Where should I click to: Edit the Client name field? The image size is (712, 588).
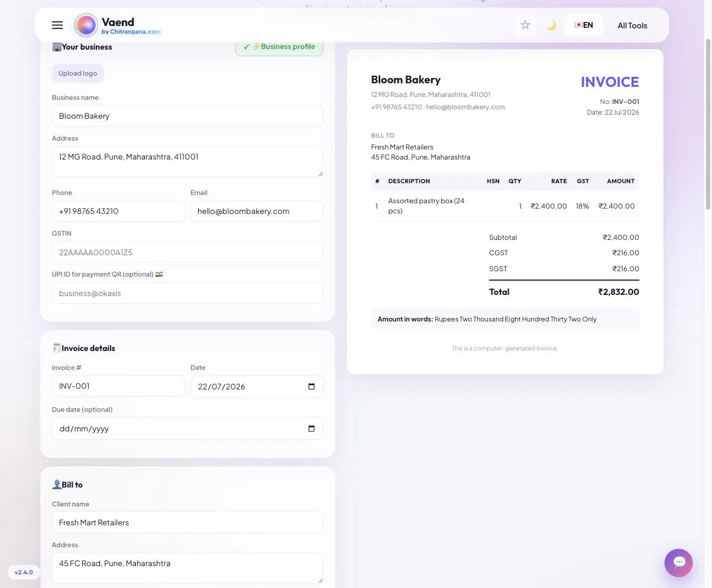tap(187, 522)
